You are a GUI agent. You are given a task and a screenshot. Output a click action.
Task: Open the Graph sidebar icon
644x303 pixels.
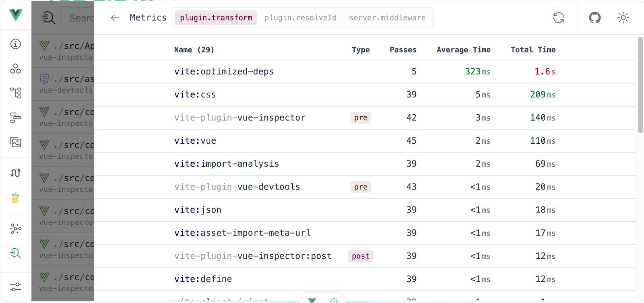coord(16,229)
